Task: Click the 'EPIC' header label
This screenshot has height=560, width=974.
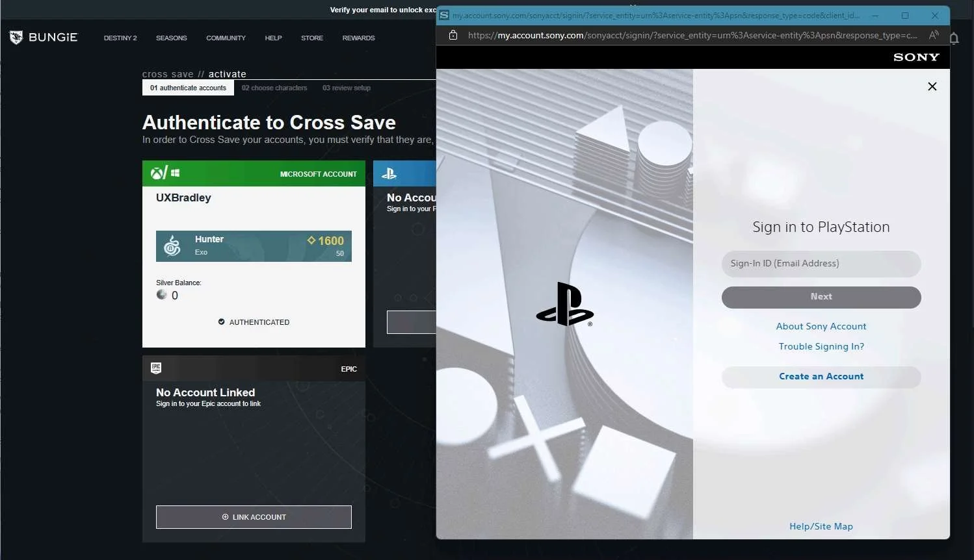Action: tap(349, 369)
